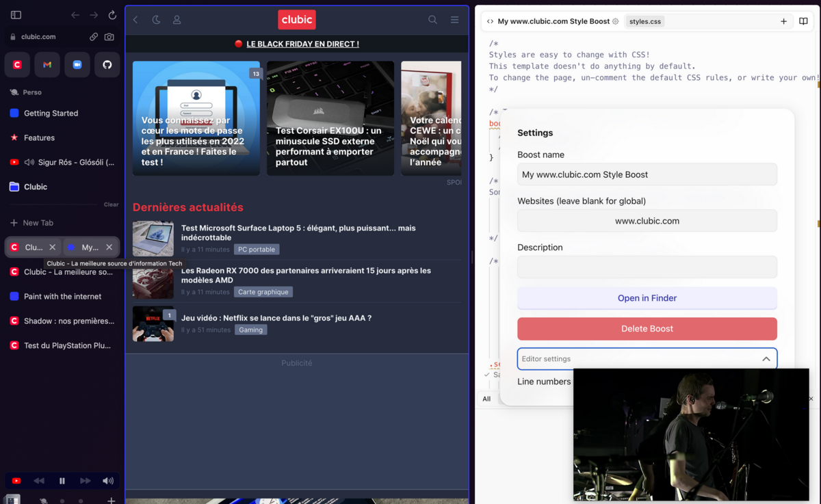The width and height of the screenshot is (821, 504).
Task: Expand the Editor settings section chevron
Action: [x=766, y=359]
